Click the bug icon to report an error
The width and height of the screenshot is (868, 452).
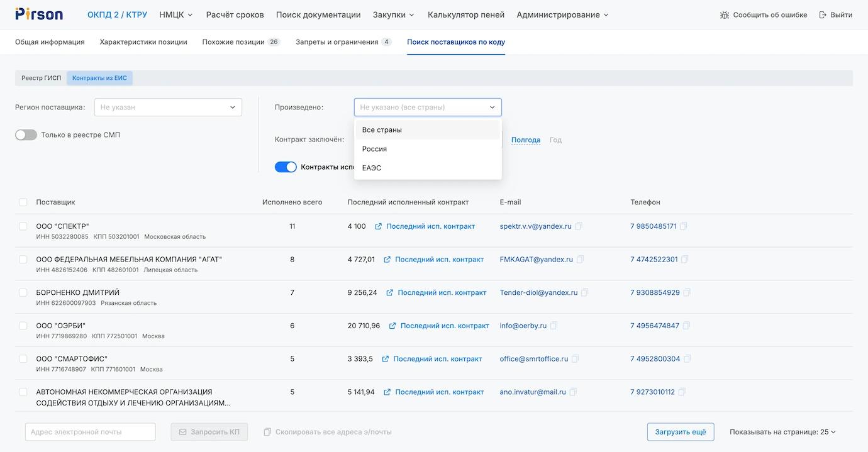coord(725,15)
